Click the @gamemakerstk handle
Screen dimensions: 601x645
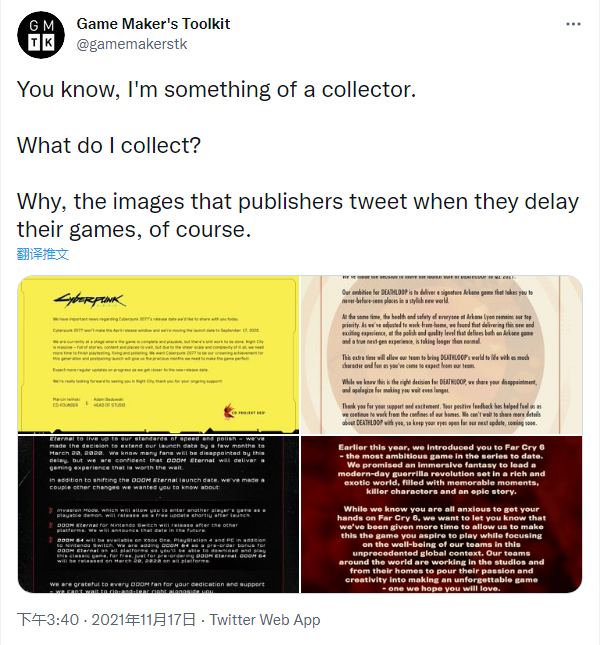click(x=131, y=45)
